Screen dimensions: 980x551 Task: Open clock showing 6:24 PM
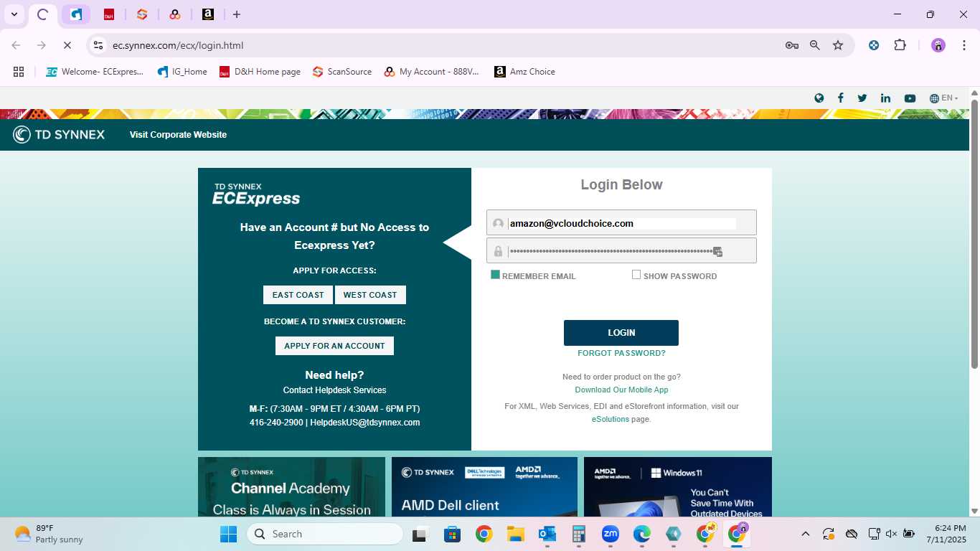946,534
